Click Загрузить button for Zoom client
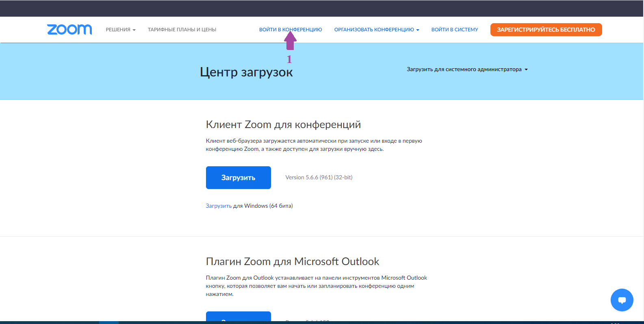Viewport: 644px width, 324px height. coord(239,178)
